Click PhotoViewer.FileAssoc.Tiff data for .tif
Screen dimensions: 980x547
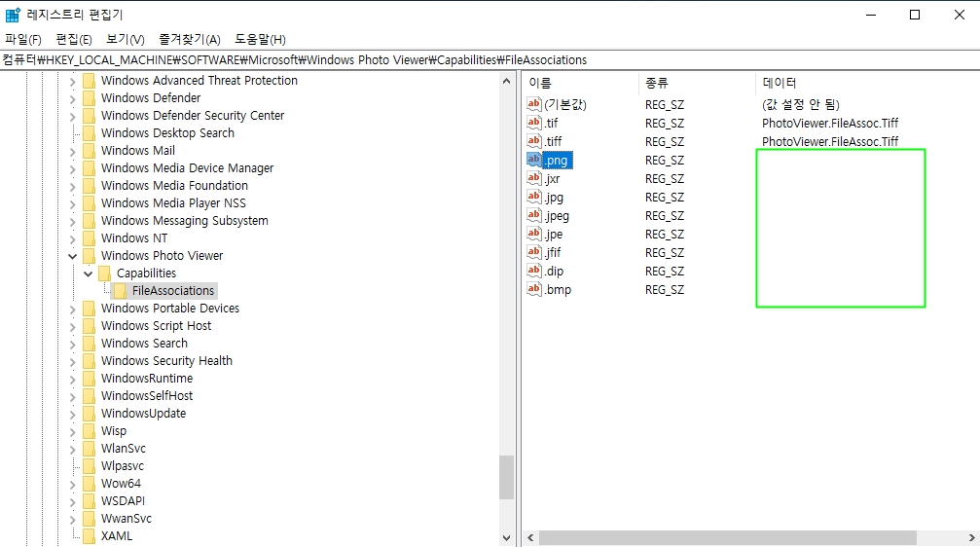pos(830,124)
